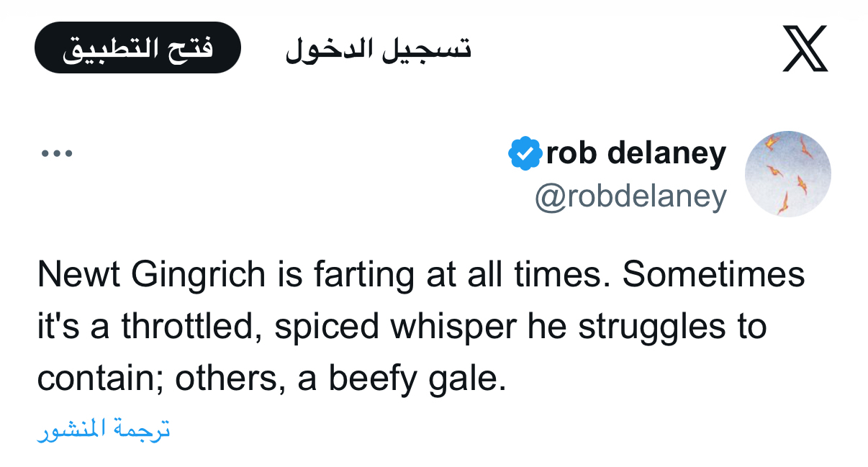Click "تسجيل الدخول" to log in
Image resolution: width=868 pixels, height=467 pixels.
[378, 49]
